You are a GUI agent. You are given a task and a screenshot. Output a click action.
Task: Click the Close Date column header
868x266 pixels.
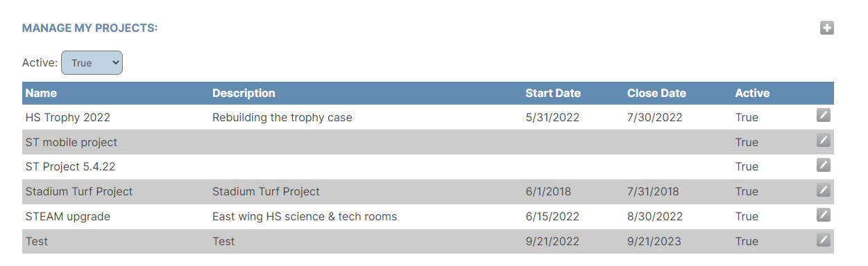(656, 93)
